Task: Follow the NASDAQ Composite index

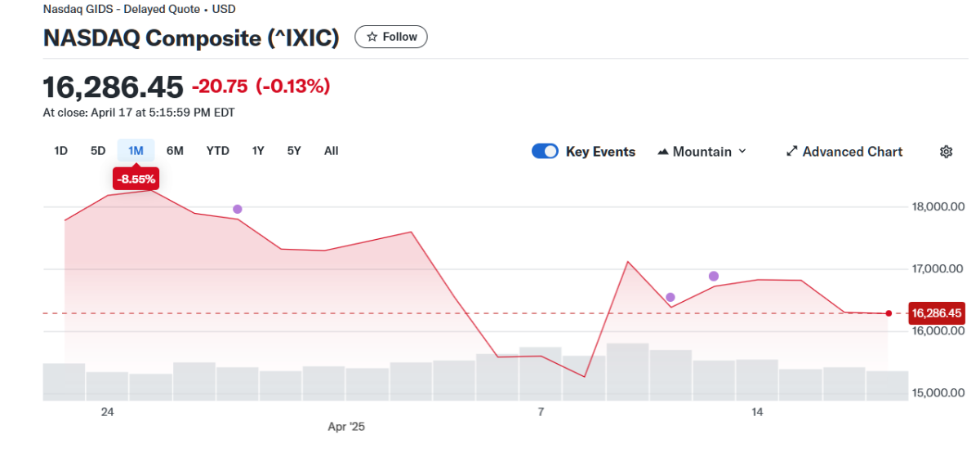Action: (x=391, y=37)
